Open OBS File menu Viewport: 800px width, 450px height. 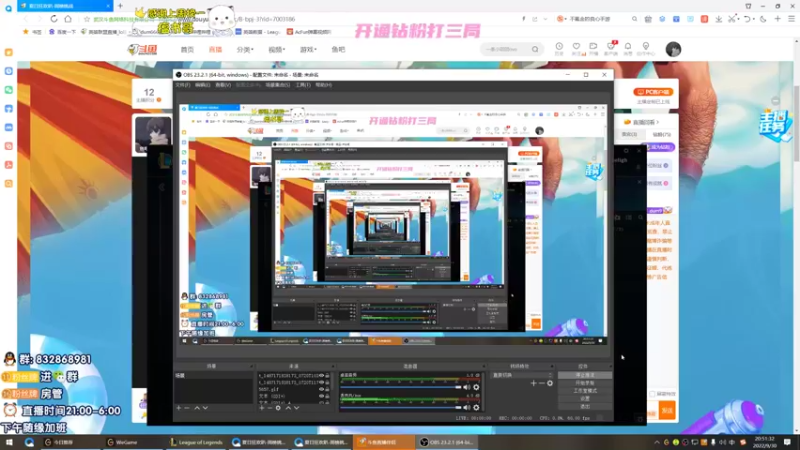click(x=183, y=85)
